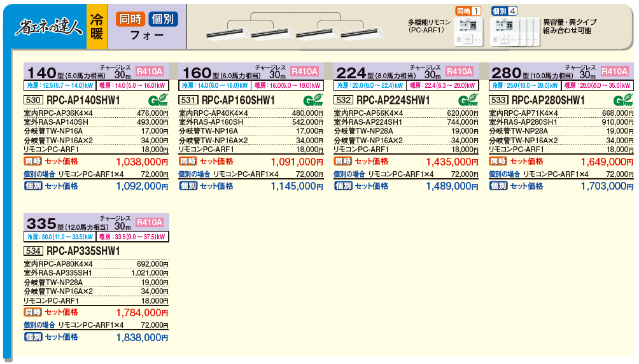Click the 室外RAS-AP335SH1 row
The image size is (639, 364).
pos(96,273)
